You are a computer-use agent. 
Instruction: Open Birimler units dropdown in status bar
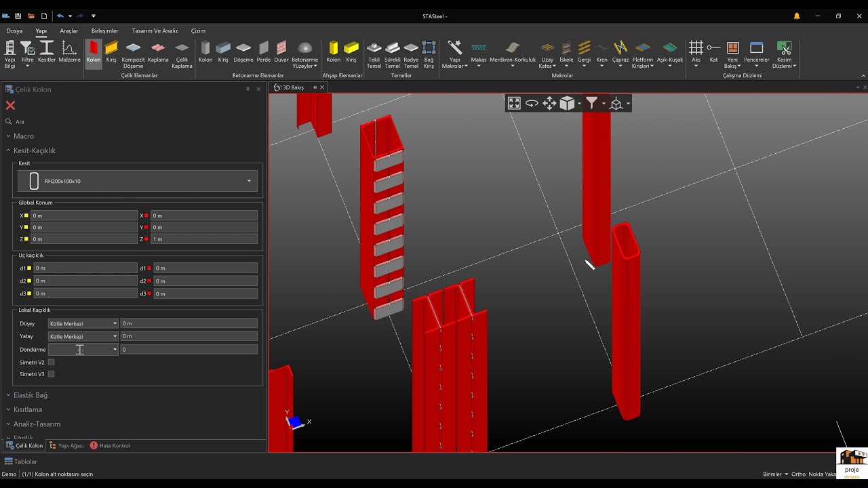click(x=776, y=474)
